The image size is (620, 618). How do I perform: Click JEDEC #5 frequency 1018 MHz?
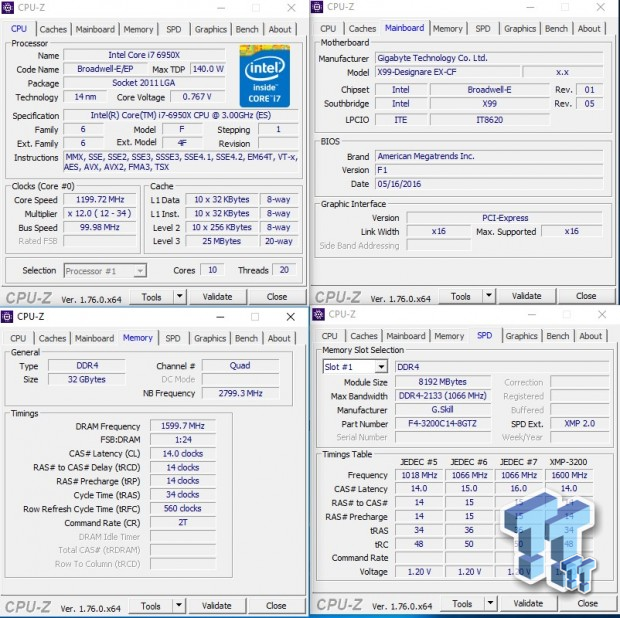(419, 475)
